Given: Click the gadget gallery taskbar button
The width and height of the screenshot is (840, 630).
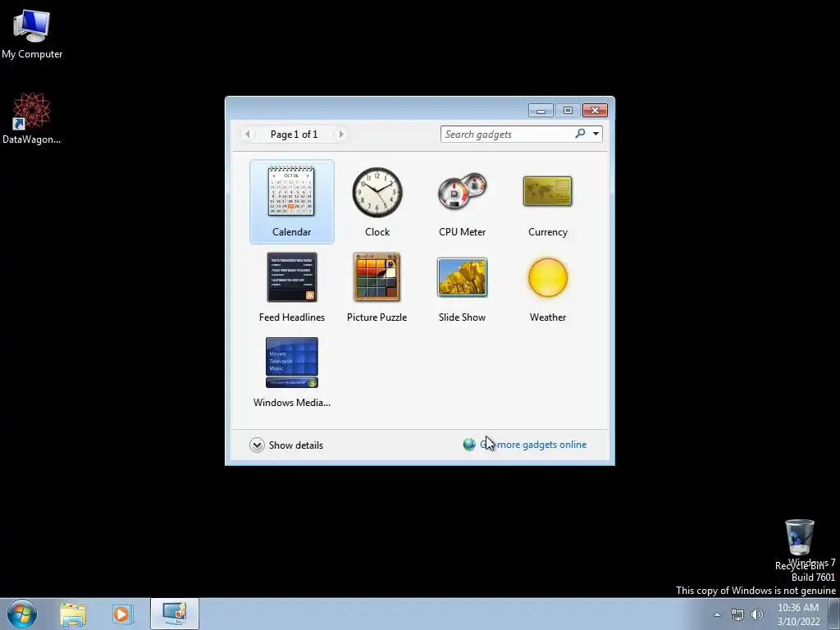Looking at the screenshot, I should click(175, 614).
